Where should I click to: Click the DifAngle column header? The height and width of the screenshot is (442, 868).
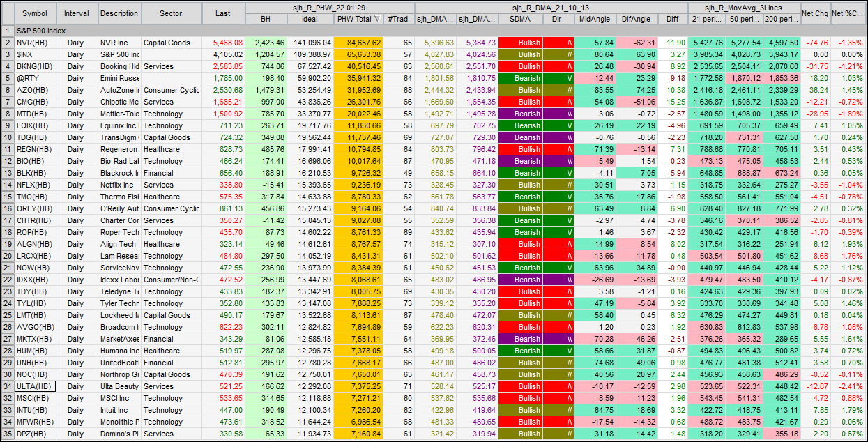tap(637, 19)
